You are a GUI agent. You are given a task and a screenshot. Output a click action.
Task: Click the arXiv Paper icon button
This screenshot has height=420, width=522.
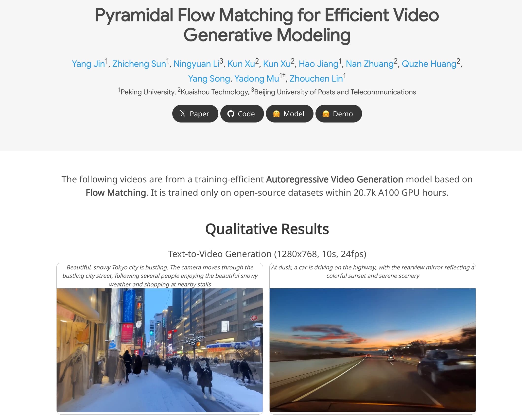(x=194, y=114)
